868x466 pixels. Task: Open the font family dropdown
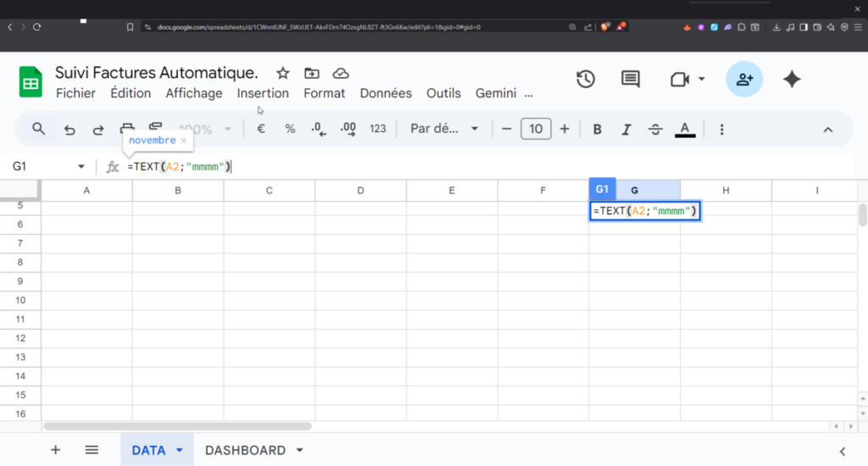tap(444, 129)
